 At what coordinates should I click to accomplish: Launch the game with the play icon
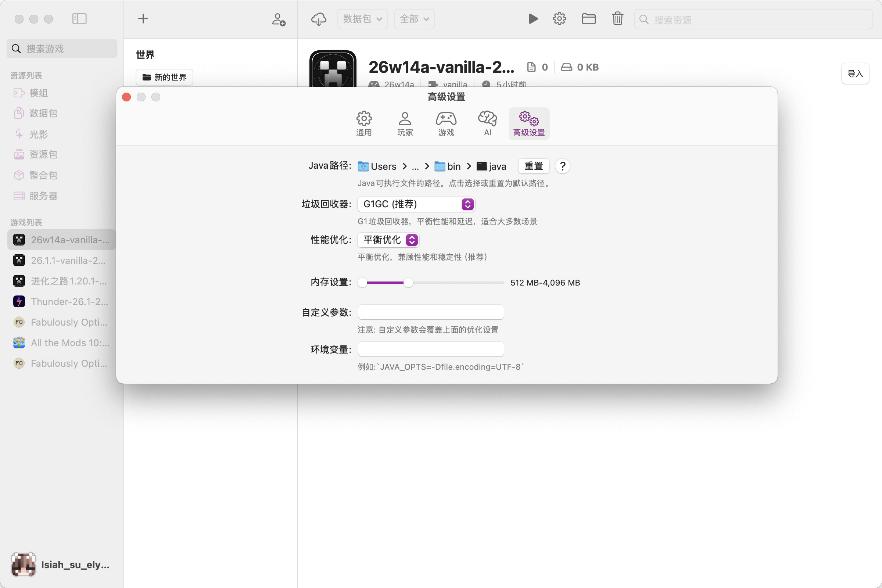click(x=533, y=18)
